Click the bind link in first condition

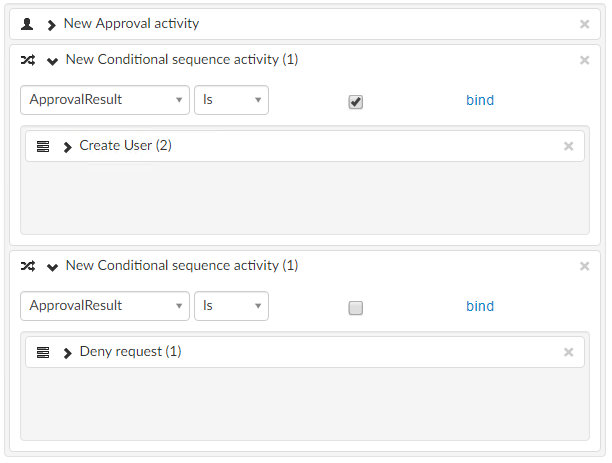[480, 100]
